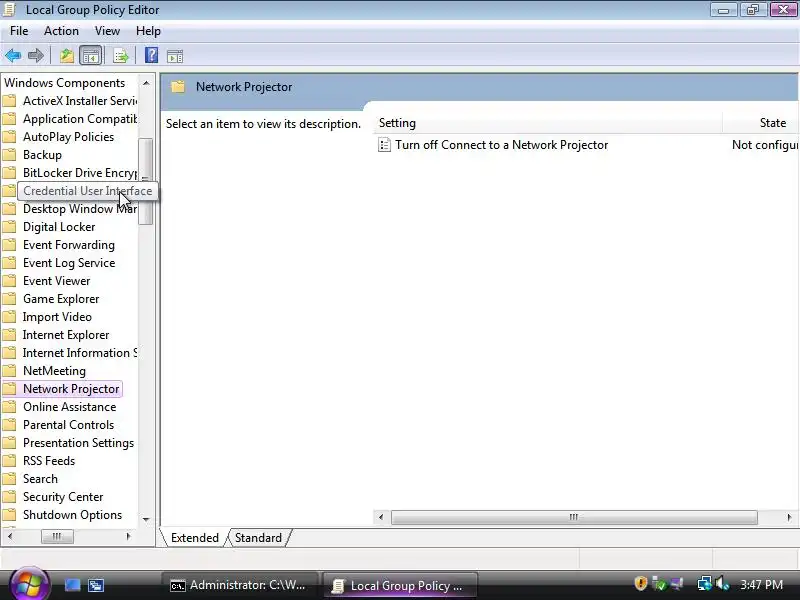Click the network tray icon
Image resolution: width=800 pixels, height=600 pixels.
coord(705,584)
